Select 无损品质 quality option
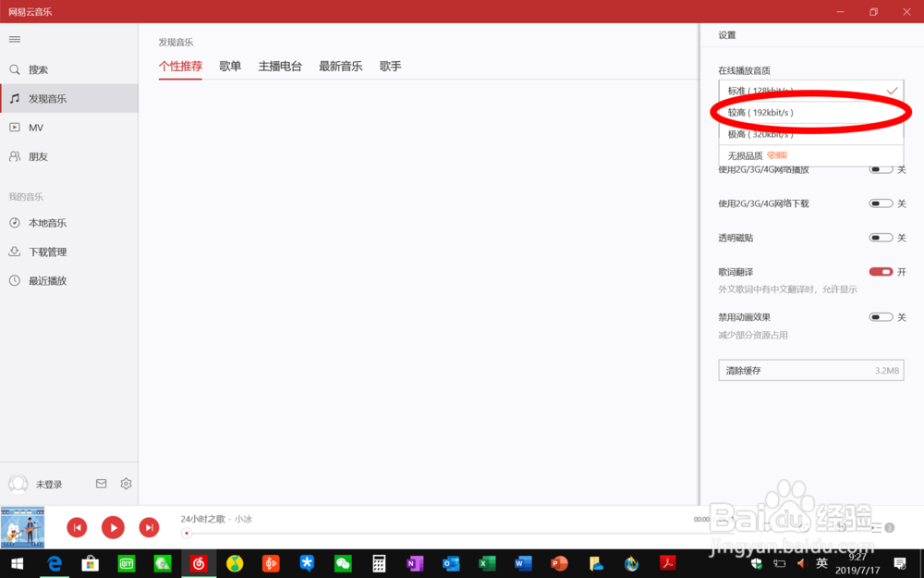The width and height of the screenshot is (924, 578). point(811,155)
